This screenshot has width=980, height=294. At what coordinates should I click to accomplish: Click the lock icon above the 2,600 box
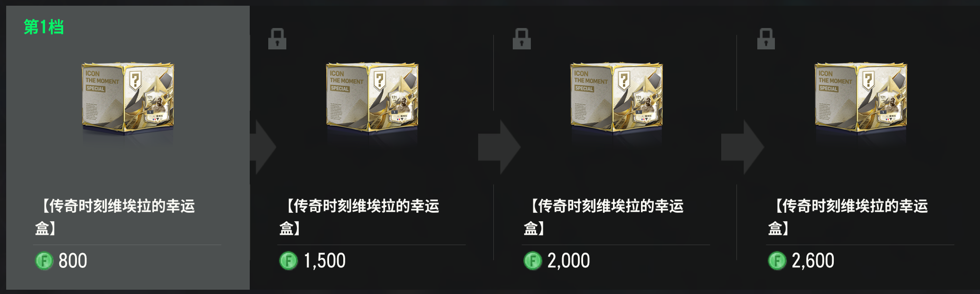coord(766,38)
